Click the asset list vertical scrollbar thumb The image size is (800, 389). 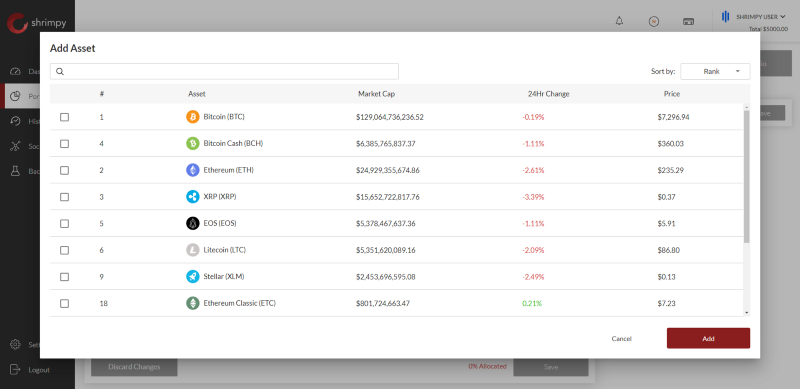coord(746,176)
